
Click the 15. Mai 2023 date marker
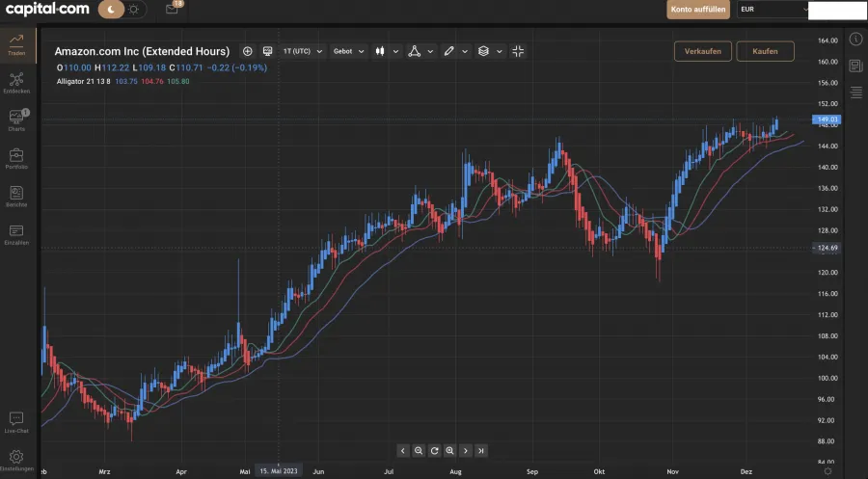pyautogui.click(x=279, y=471)
